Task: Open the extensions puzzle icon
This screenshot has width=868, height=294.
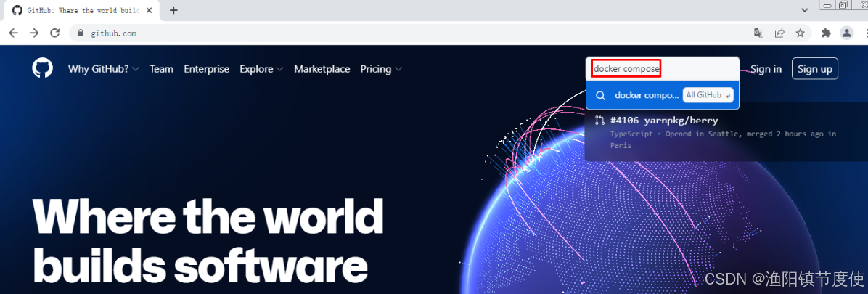Action: click(x=826, y=33)
